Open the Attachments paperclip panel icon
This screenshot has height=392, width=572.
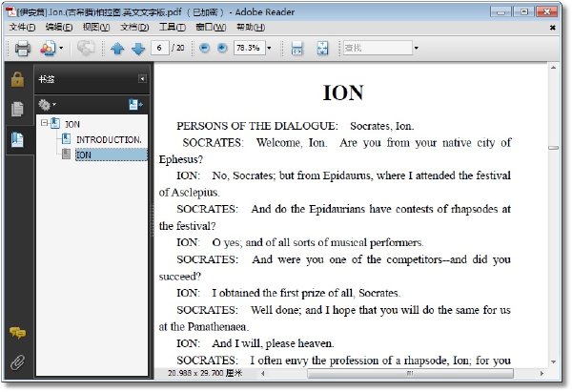(x=17, y=362)
